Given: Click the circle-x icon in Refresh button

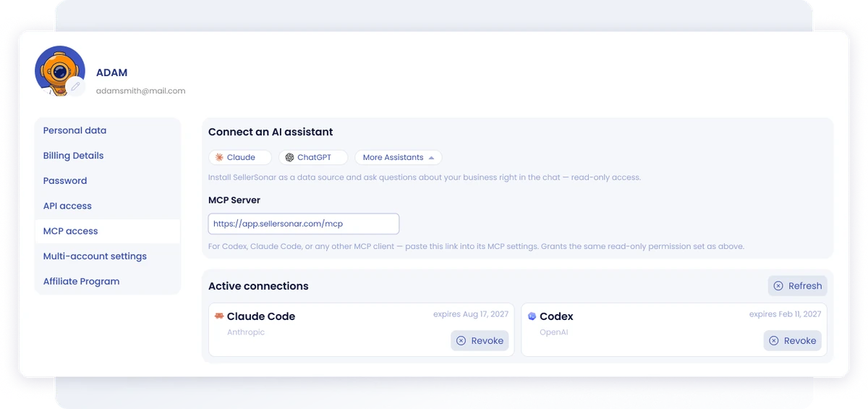Looking at the screenshot, I should pos(778,286).
